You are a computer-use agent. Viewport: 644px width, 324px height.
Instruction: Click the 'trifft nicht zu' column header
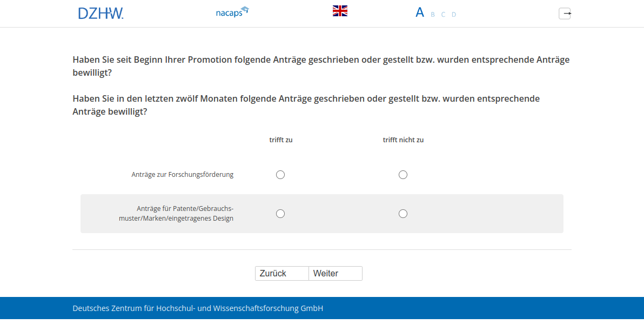[403, 140]
